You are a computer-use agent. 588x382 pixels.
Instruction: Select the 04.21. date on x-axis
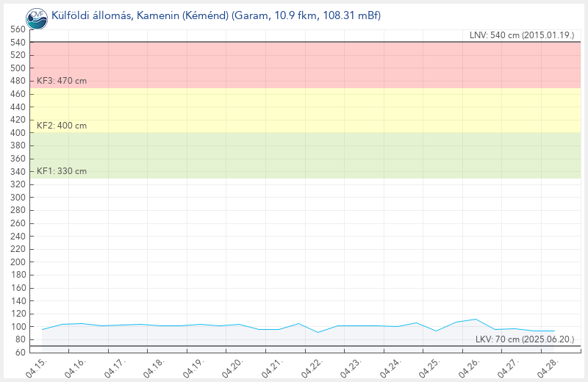point(270,366)
